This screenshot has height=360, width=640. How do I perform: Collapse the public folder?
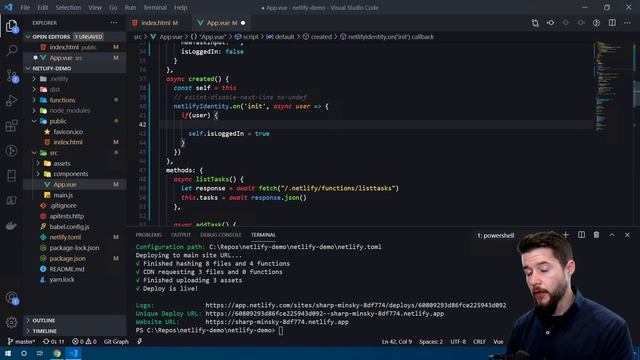point(75,121)
